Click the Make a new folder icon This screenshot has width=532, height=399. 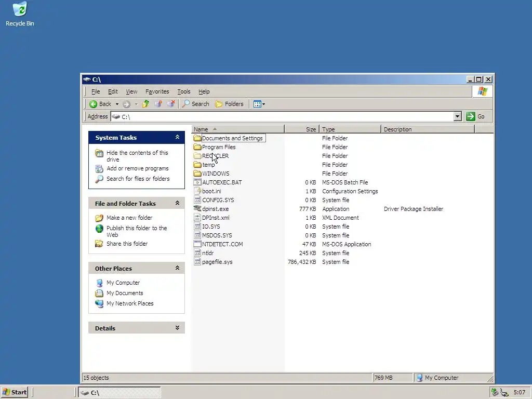pos(99,218)
